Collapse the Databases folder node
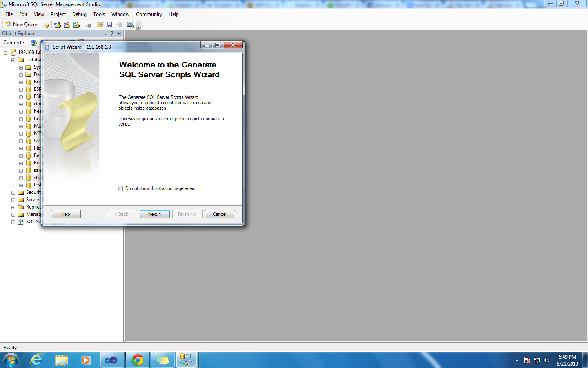Image resolution: width=588 pixels, height=368 pixels. pyautogui.click(x=13, y=60)
